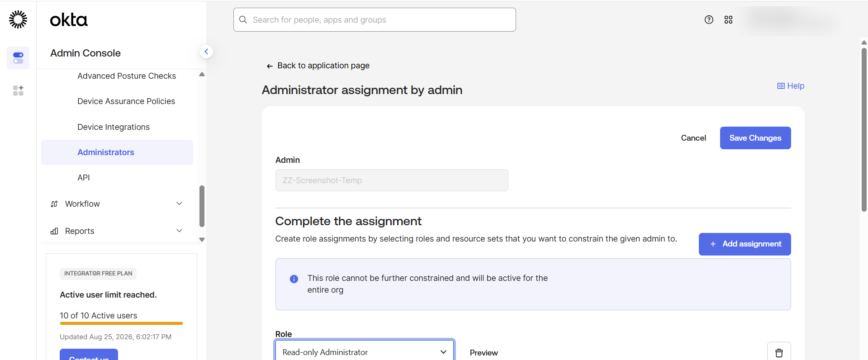Open the Admin Console toggle icon in left rail
868x360 pixels.
point(18,58)
